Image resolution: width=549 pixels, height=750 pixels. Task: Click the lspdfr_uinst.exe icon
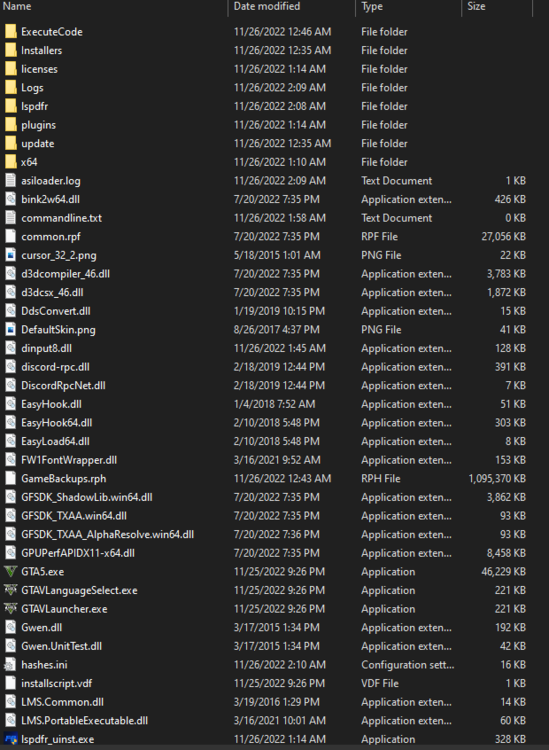click(11, 739)
